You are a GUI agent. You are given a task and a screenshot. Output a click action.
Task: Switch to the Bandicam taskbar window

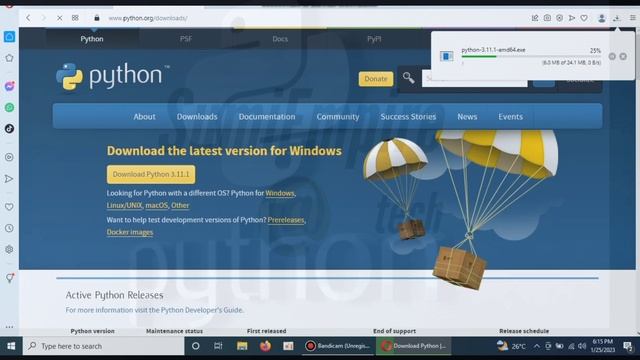click(x=338, y=346)
